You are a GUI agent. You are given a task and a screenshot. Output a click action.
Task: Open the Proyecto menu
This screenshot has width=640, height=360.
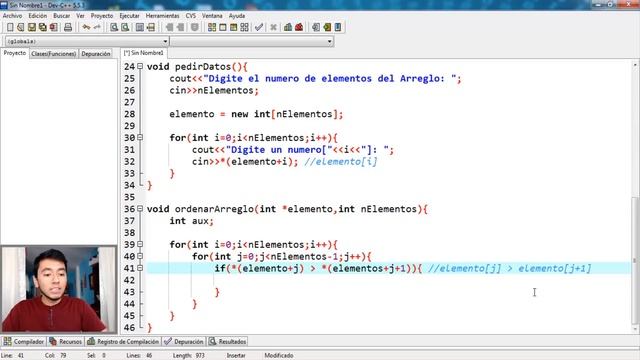pyautogui.click(x=102, y=16)
